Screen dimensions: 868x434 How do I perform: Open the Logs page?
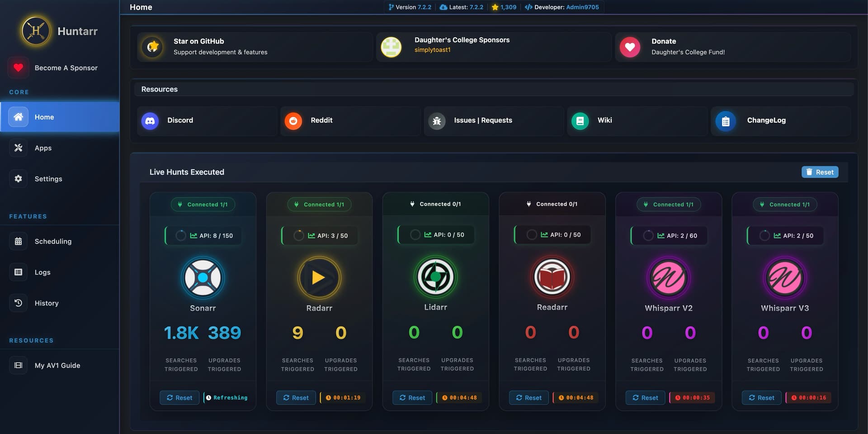pos(60,272)
